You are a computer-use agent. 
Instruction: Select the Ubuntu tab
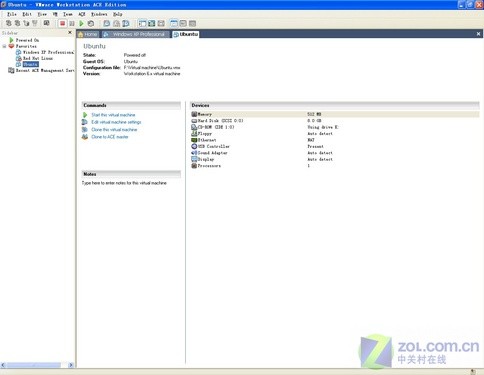(186, 34)
